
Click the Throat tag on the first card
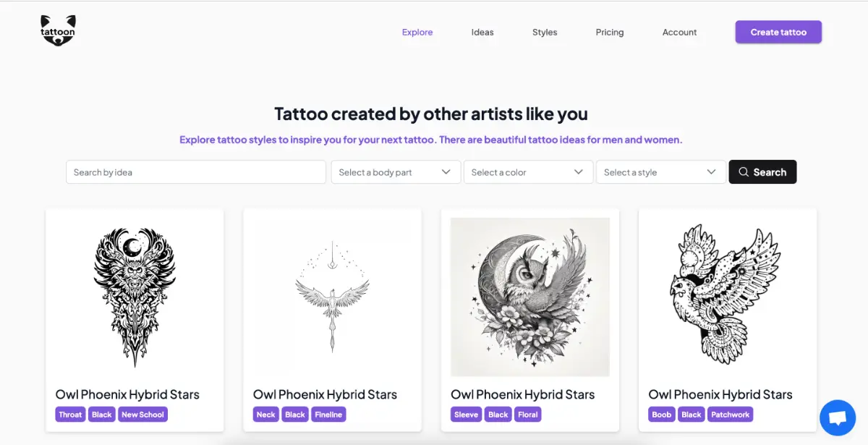pyautogui.click(x=70, y=415)
